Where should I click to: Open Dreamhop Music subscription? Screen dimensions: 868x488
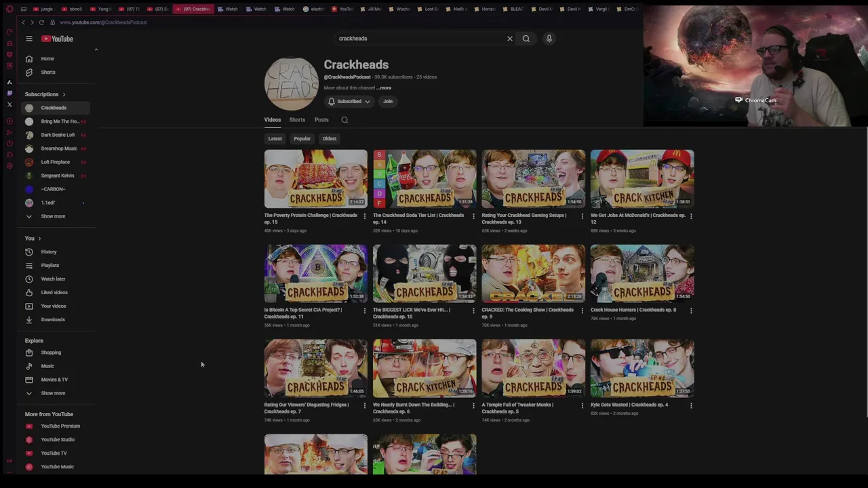(54, 148)
